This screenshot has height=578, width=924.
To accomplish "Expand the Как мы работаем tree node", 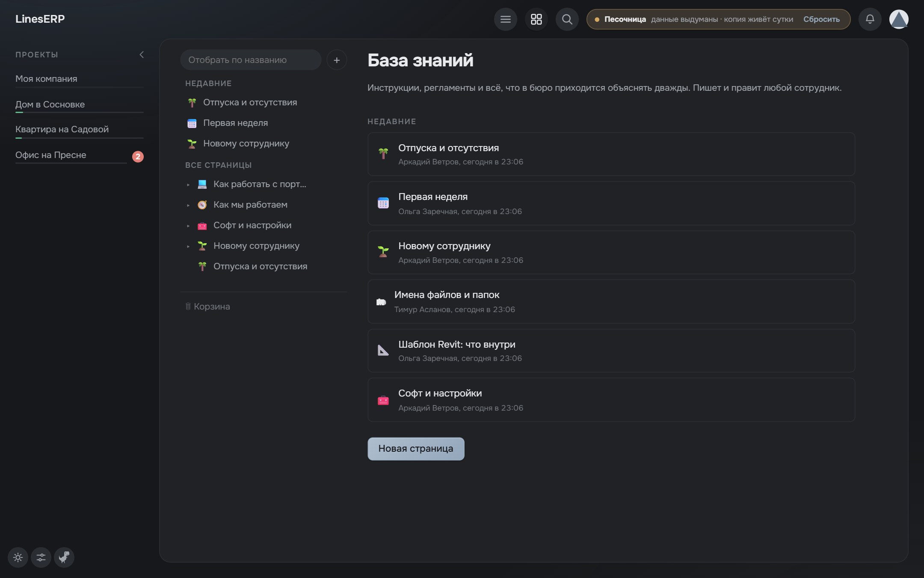I will [x=188, y=205].
